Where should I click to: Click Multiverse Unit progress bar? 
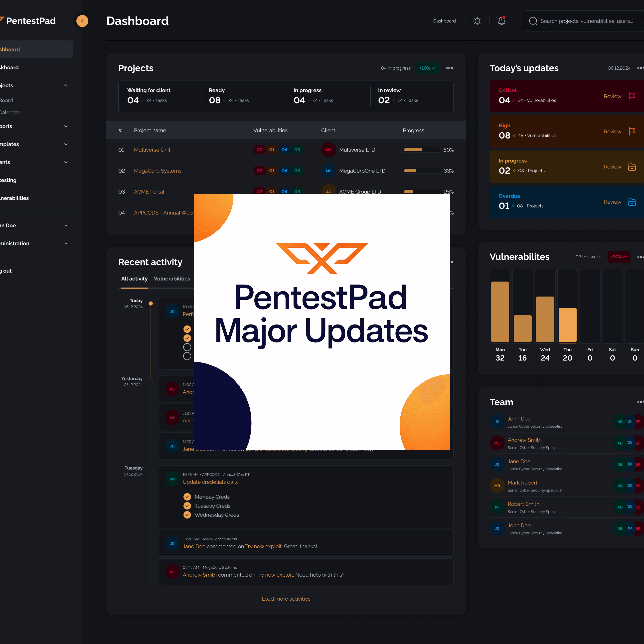click(421, 150)
